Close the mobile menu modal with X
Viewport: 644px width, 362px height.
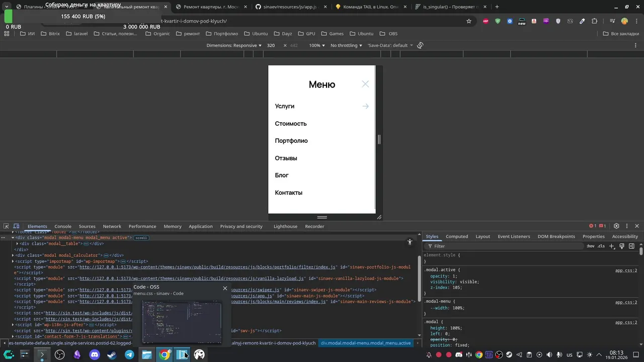(x=365, y=84)
